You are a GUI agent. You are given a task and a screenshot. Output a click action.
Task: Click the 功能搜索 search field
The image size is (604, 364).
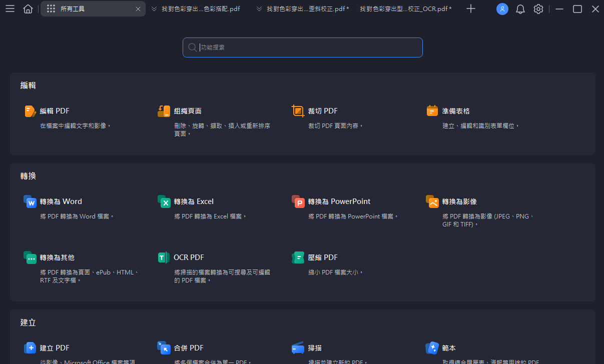tap(302, 47)
